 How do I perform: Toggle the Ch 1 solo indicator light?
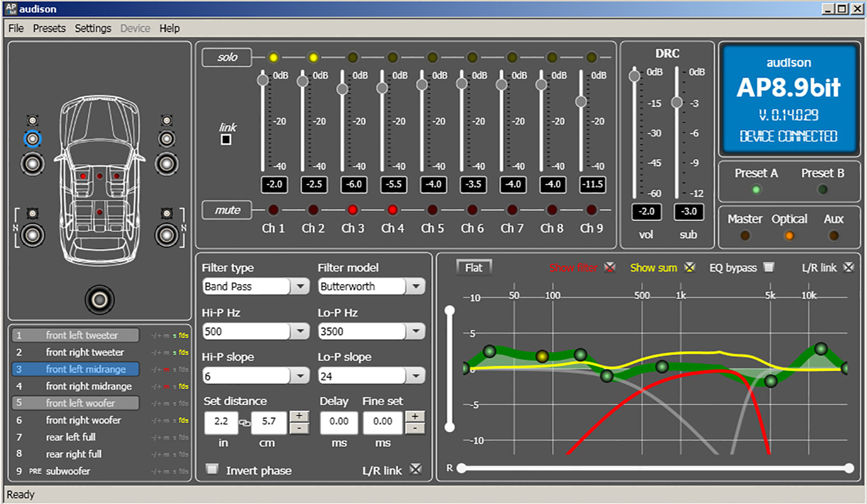coord(273,57)
